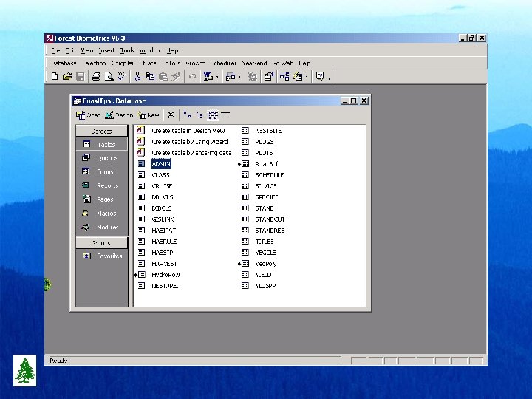This screenshot has height=399, width=532.
Task: Run the Spelling check toolbar icon
Action: click(121, 76)
